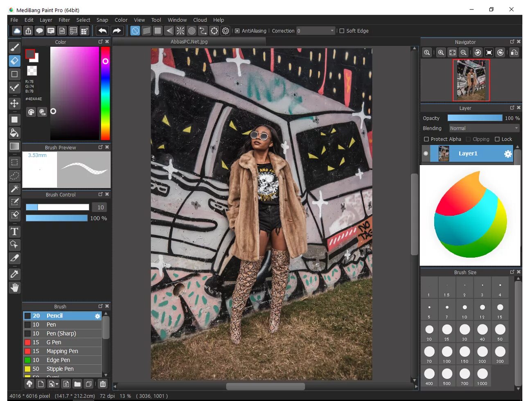
Task: Open add-brush dropdown arrow icon
Action: [x=54, y=384]
